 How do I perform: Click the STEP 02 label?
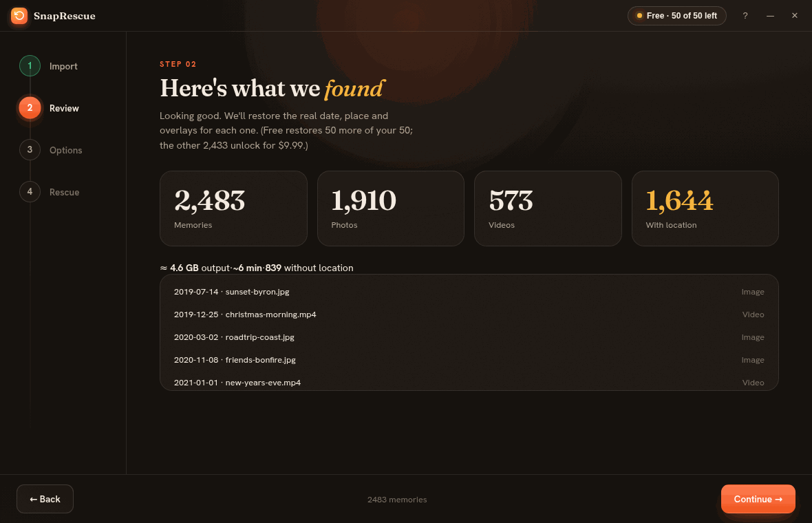tap(178, 64)
